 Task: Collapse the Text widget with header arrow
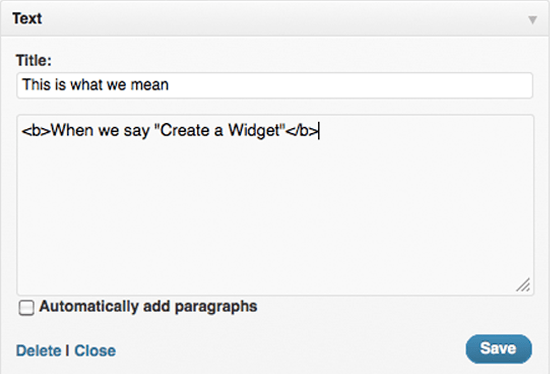(x=532, y=20)
